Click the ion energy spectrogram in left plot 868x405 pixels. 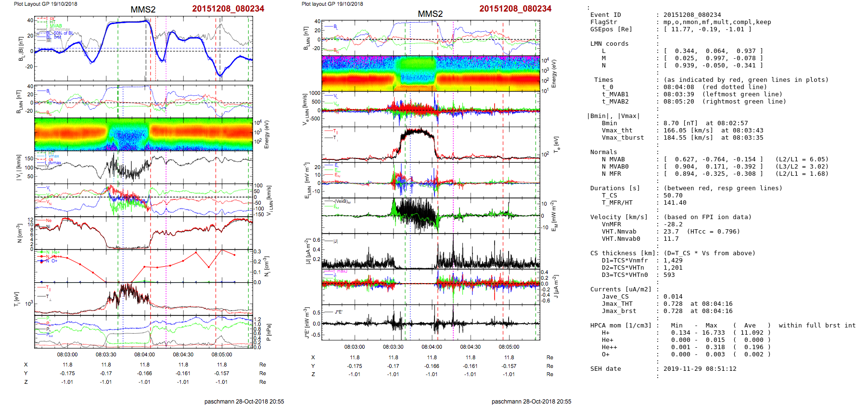[143, 134]
